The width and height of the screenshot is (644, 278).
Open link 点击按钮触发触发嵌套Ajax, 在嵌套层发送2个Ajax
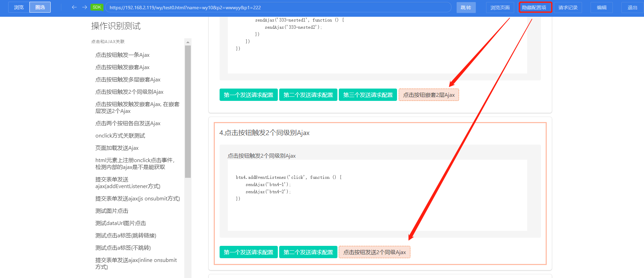click(x=137, y=107)
